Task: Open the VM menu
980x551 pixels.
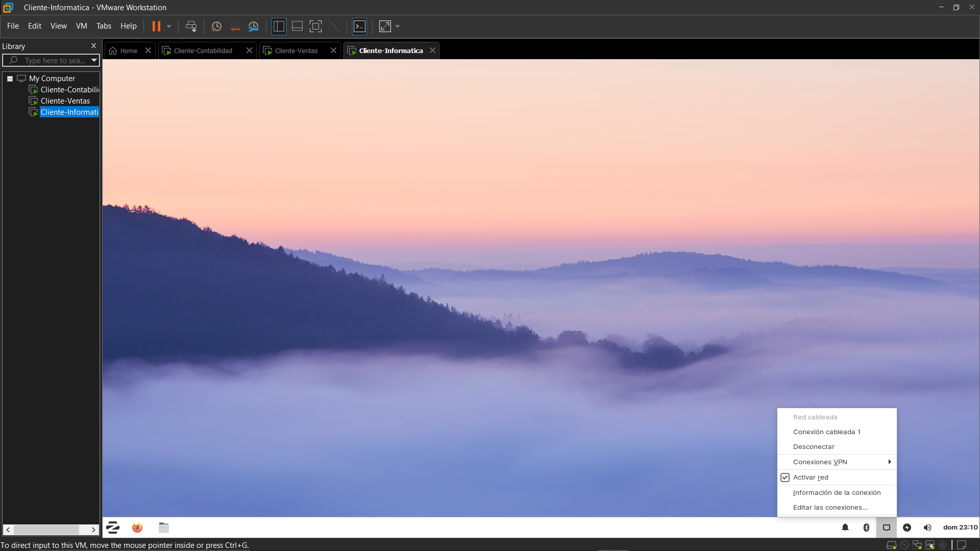Action: (x=81, y=26)
